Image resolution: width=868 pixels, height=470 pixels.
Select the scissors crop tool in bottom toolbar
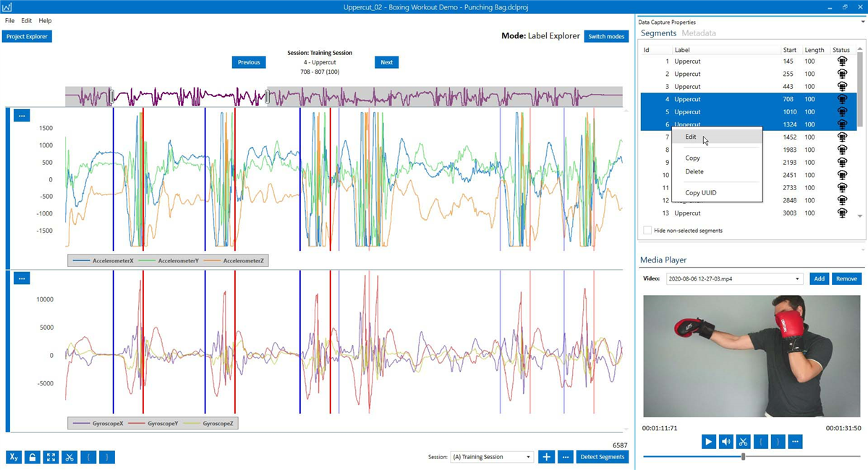coord(69,457)
